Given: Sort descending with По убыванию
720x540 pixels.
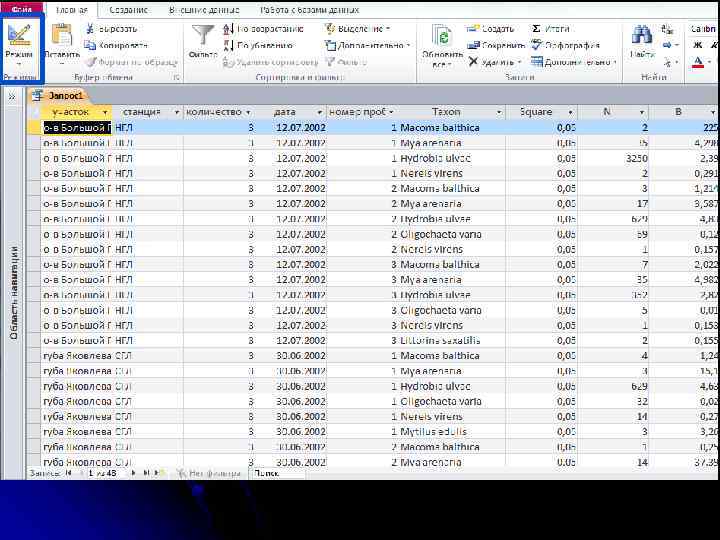Looking at the screenshot, I should tap(259, 45).
